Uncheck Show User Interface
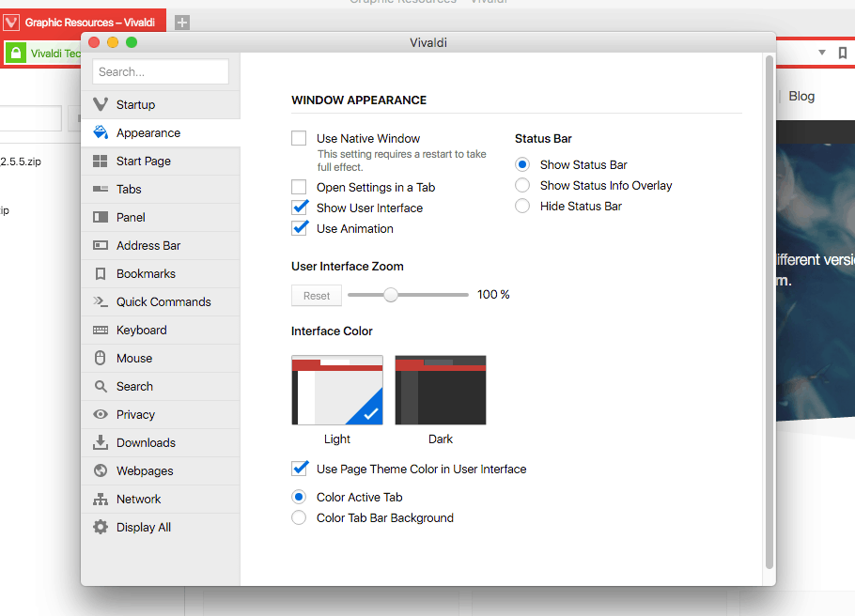Image resolution: width=855 pixels, height=616 pixels. [x=300, y=208]
